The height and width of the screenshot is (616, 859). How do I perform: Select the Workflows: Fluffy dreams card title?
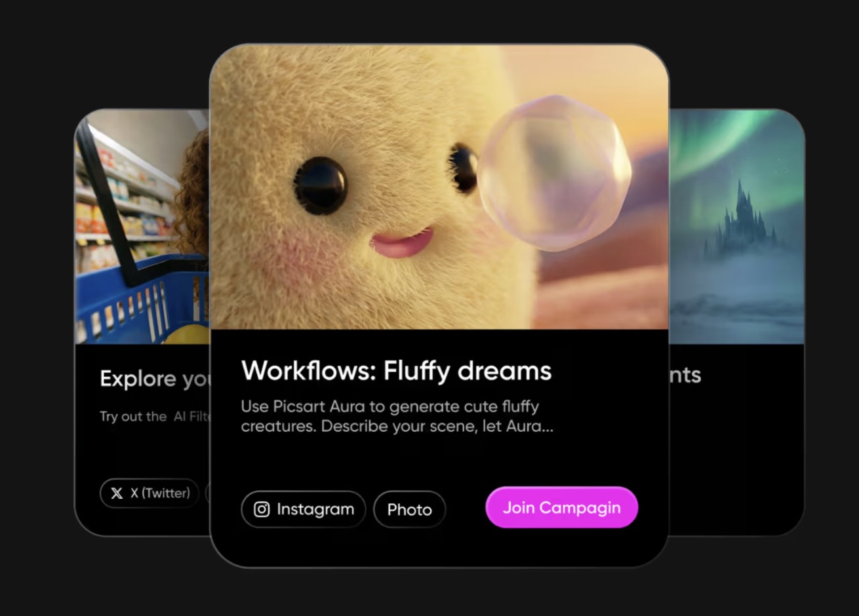pos(396,371)
